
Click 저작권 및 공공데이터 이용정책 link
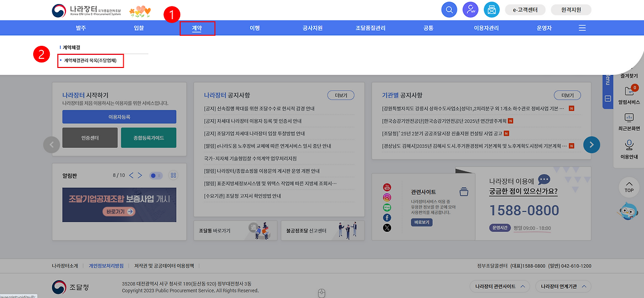coord(164,266)
